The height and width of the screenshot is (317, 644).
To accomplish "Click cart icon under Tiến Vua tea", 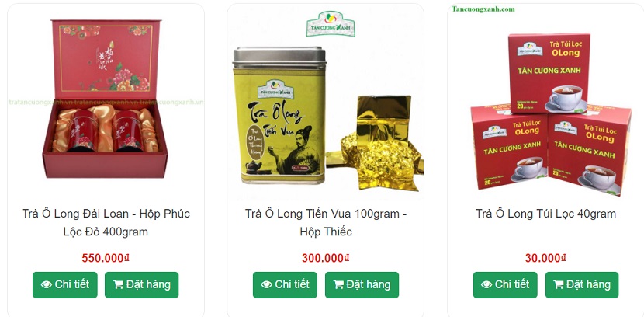I will pyautogui.click(x=338, y=284).
